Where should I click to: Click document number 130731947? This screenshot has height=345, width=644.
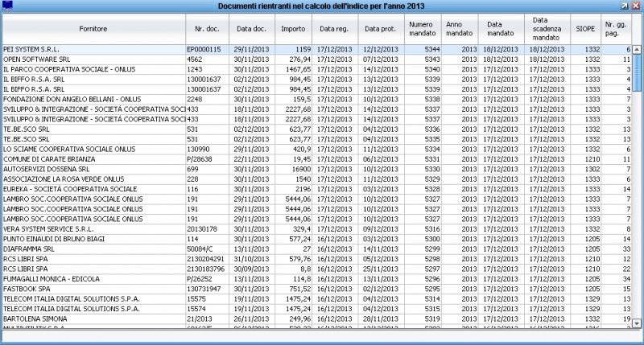click(x=204, y=289)
